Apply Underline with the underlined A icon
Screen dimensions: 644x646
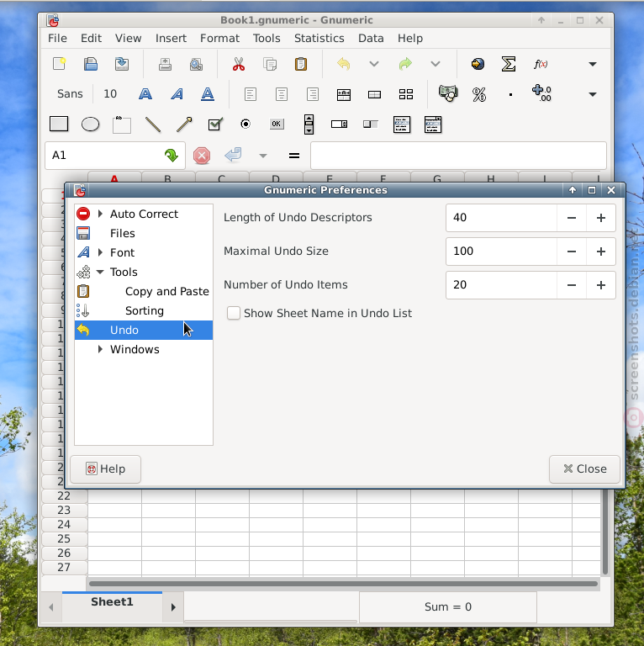tap(208, 94)
